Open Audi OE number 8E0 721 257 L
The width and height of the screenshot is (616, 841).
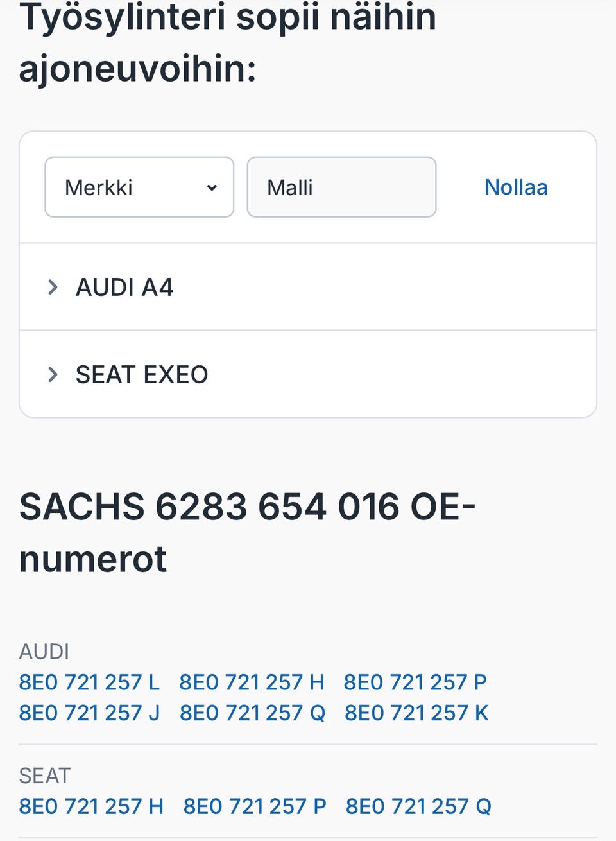point(89,682)
